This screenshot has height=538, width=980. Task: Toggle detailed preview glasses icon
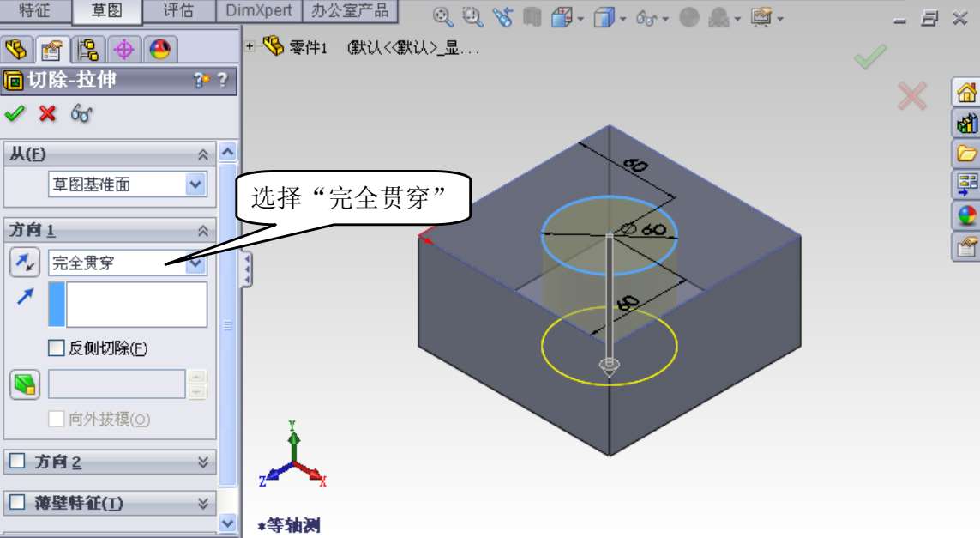point(81,113)
